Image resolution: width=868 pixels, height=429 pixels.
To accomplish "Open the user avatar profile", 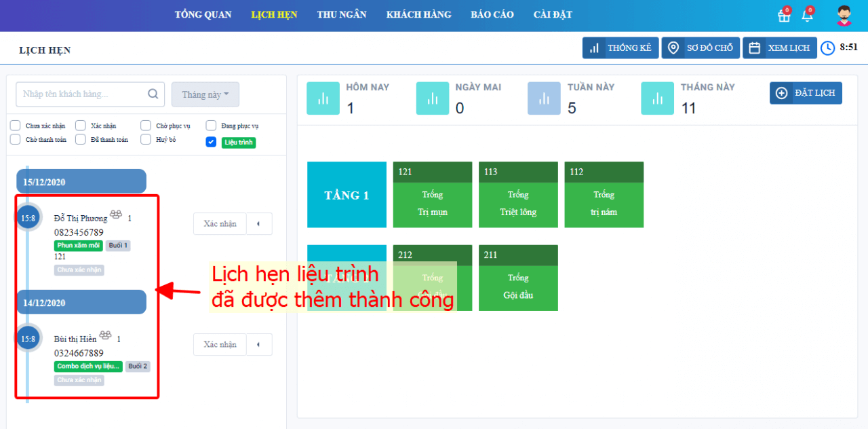I will (844, 16).
